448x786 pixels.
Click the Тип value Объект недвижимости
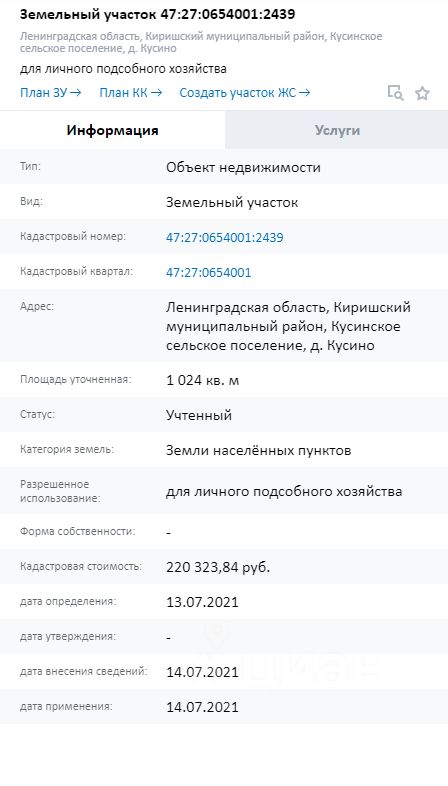click(x=243, y=167)
